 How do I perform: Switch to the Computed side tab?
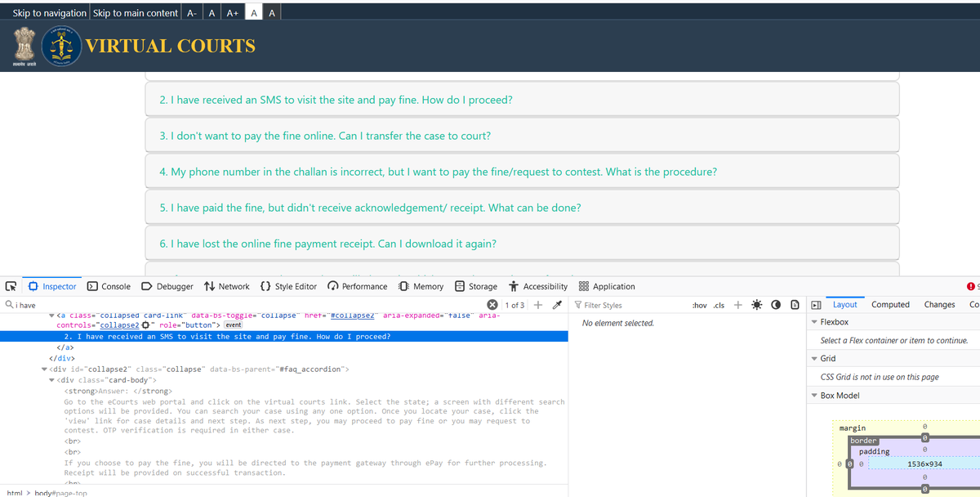point(890,304)
